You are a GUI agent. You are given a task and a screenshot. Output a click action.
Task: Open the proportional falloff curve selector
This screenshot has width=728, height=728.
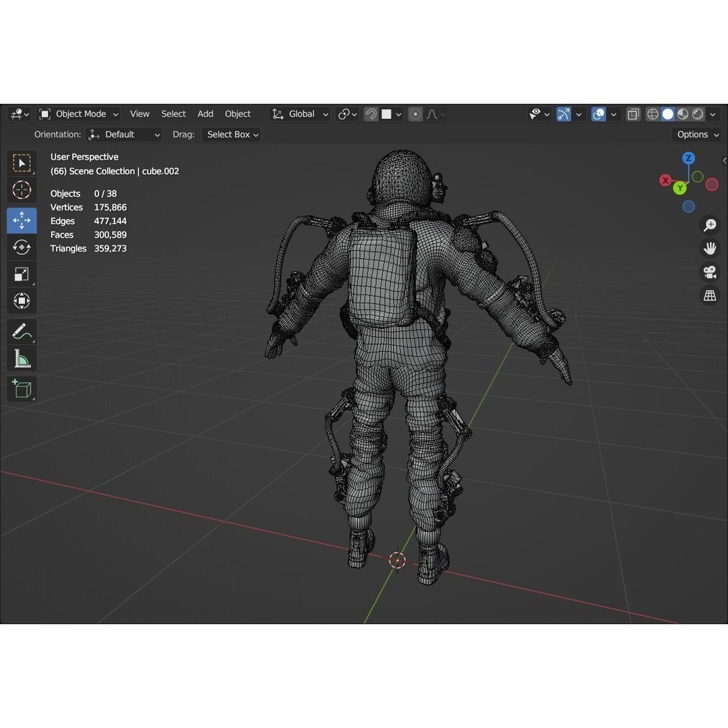[x=435, y=114]
